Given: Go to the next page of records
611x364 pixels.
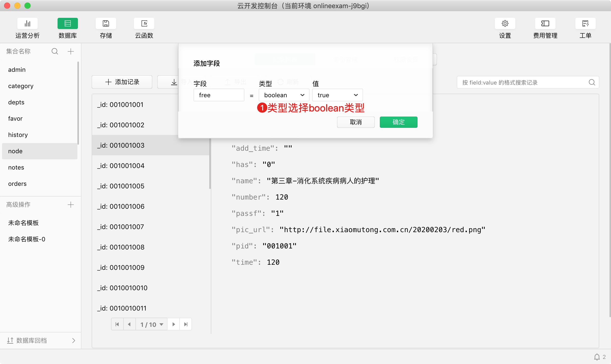Looking at the screenshot, I should (x=174, y=324).
